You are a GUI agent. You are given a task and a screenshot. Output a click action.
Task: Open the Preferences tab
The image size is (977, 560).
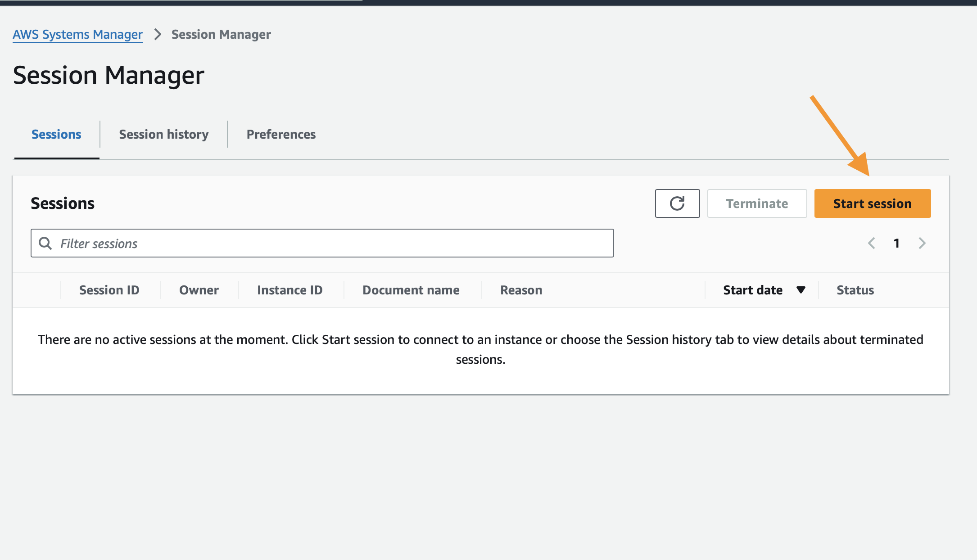(281, 134)
